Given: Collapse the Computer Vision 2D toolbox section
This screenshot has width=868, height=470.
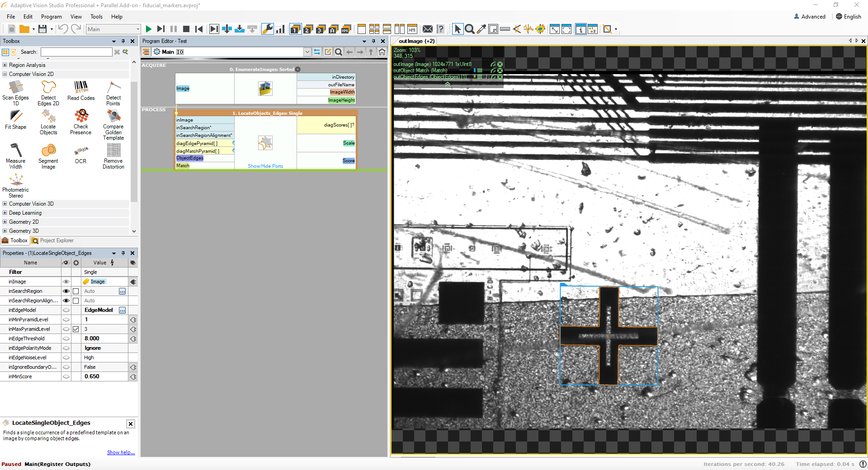Looking at the screenshot, I should pos(4,74).
